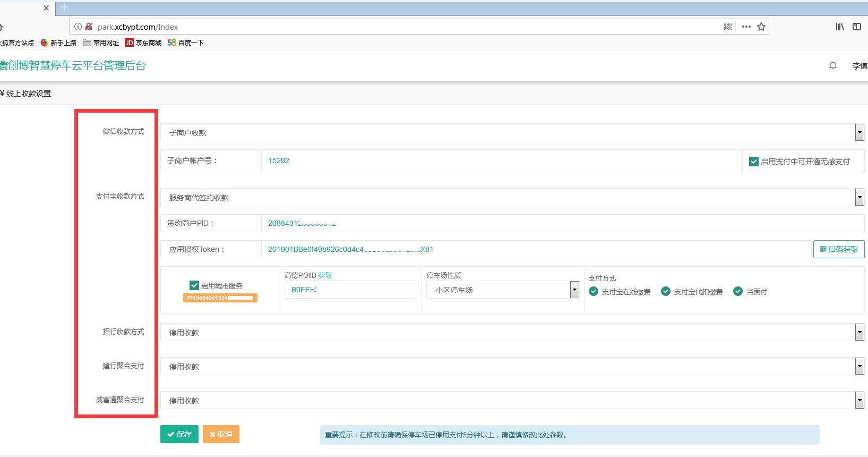Toggle the 启用城市服务 checkbox
The width and height of the screenshot is (868, 457).
194,285
